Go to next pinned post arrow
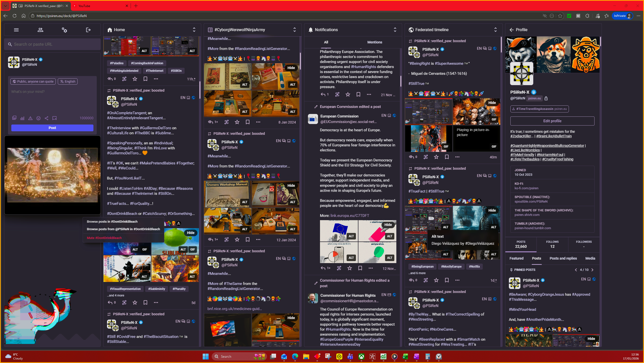The image size is (644, 363). [592, 270]
